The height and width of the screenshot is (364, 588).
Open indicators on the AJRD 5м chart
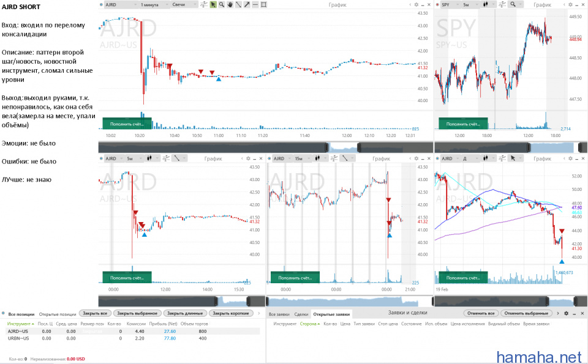click(166, 158)
